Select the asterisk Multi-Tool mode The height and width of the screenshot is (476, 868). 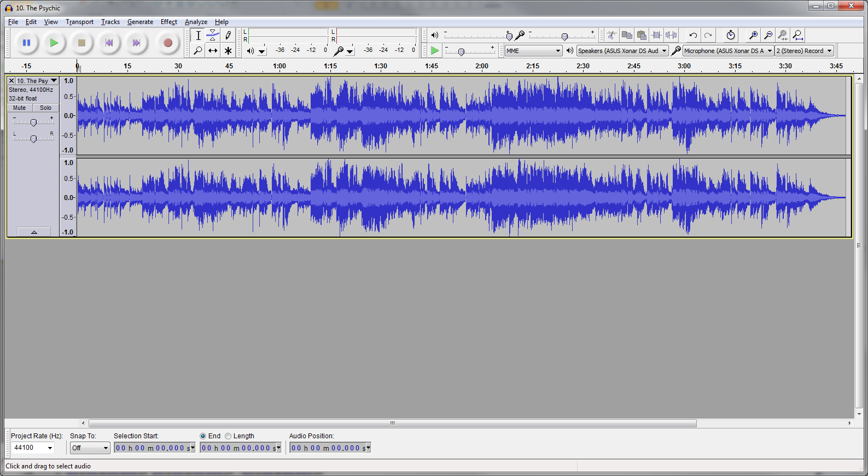[x=228, y=51]
